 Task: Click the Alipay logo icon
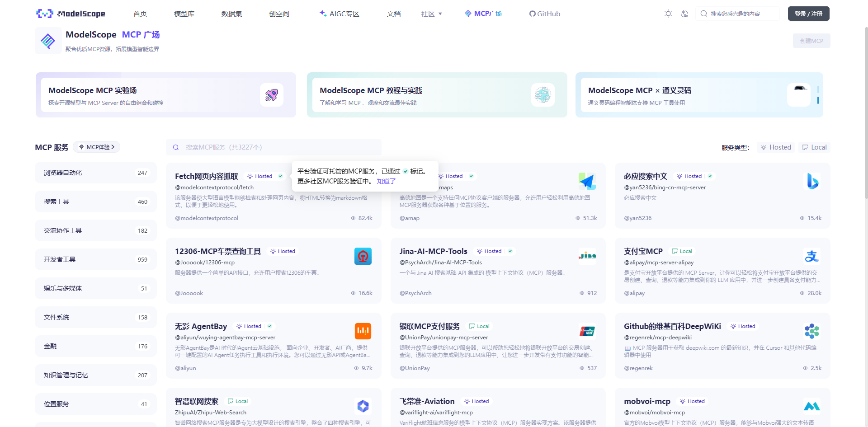click(812, 256)
